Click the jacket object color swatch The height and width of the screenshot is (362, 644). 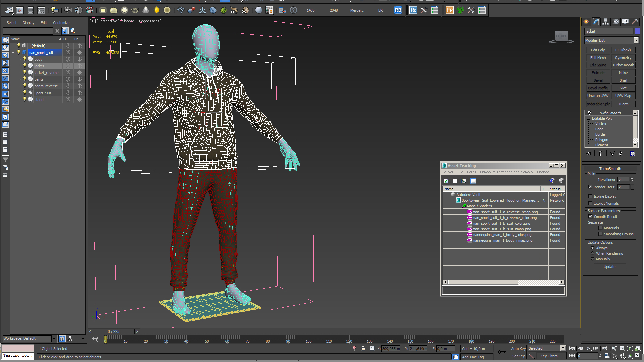click(x=637, y=31)
